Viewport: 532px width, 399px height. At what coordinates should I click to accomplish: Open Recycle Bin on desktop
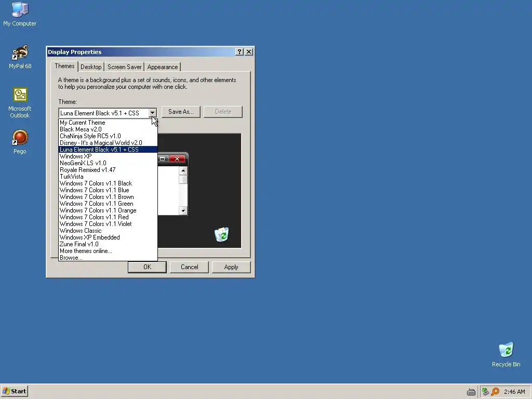506,354
